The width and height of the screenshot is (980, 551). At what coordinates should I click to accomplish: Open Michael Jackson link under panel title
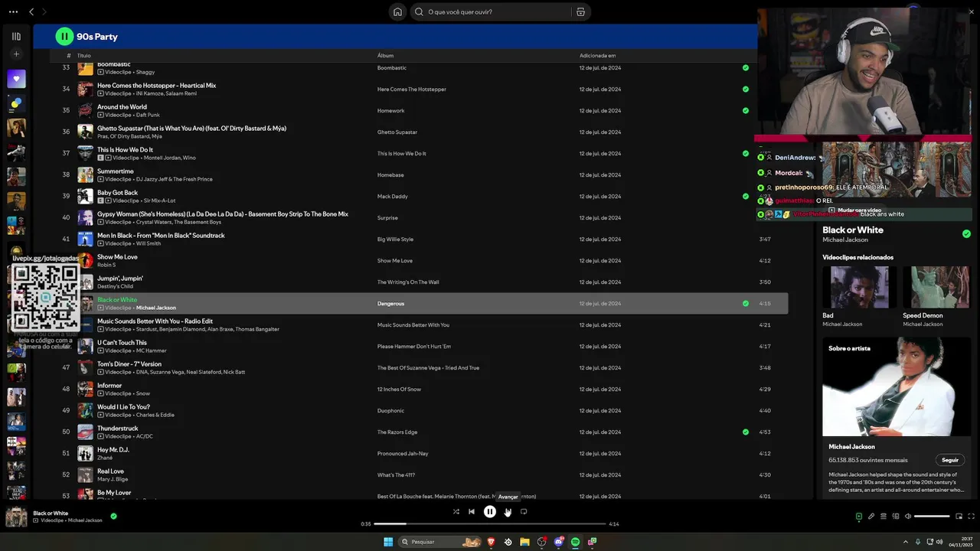[x=845, y=240]
